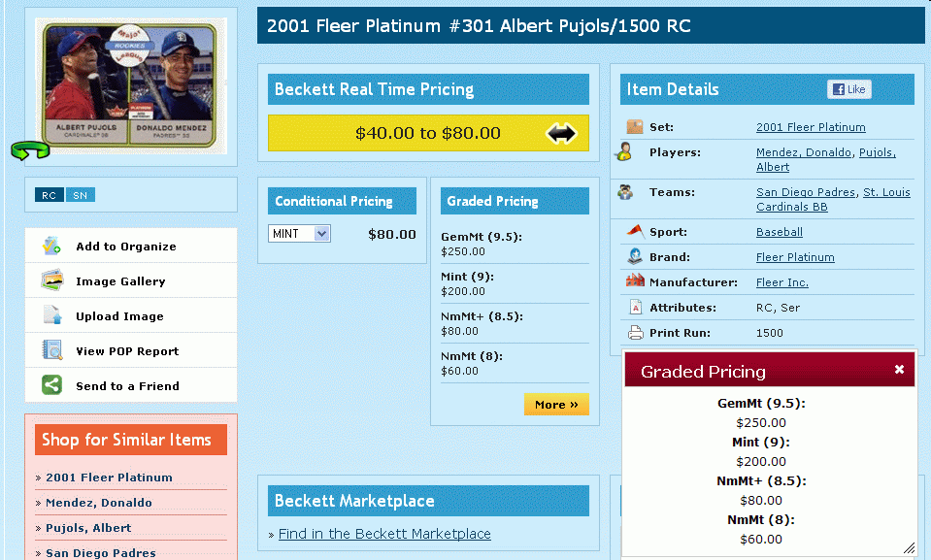The image size is (931, 560).
Task: Open the MINT condition dropdown
Action: (x=299, y=233)
